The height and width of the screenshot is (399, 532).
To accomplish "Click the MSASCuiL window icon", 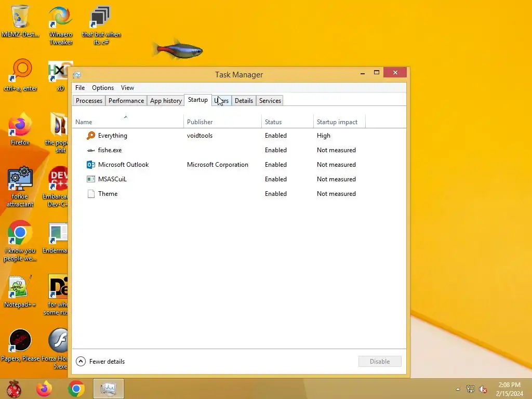I will click(x=91, y=179).
